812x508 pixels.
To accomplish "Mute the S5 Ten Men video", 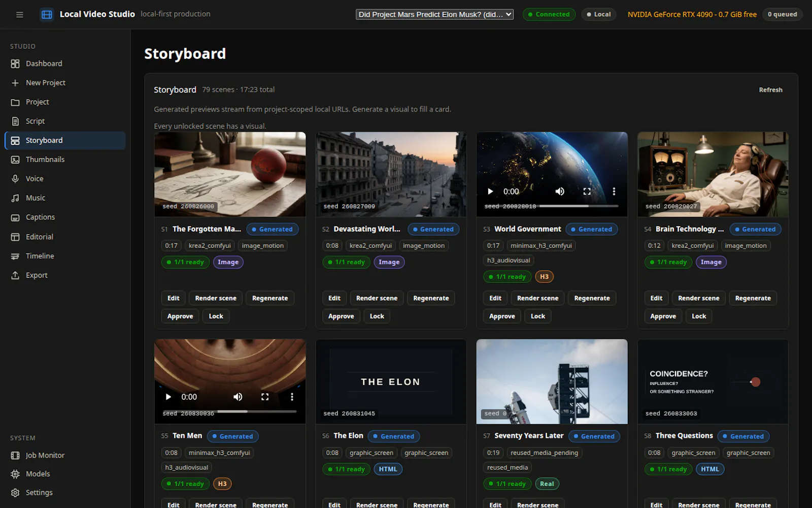I will (238, 397).
